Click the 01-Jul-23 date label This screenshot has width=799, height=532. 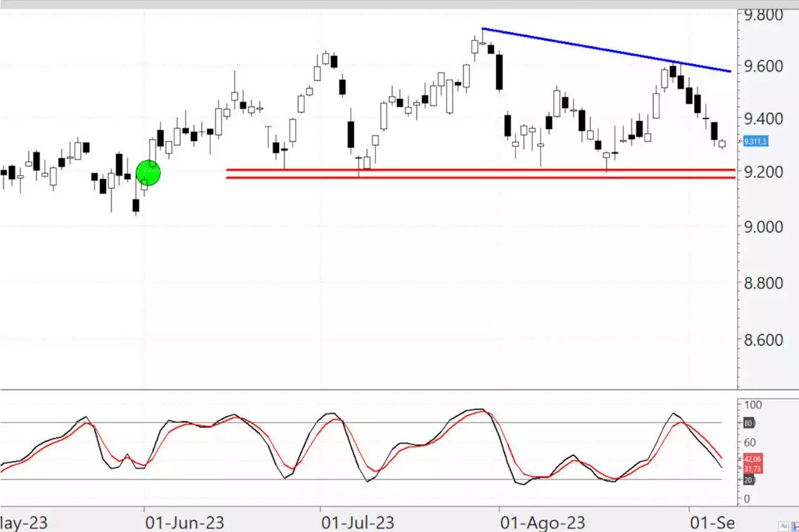point(358,522)
